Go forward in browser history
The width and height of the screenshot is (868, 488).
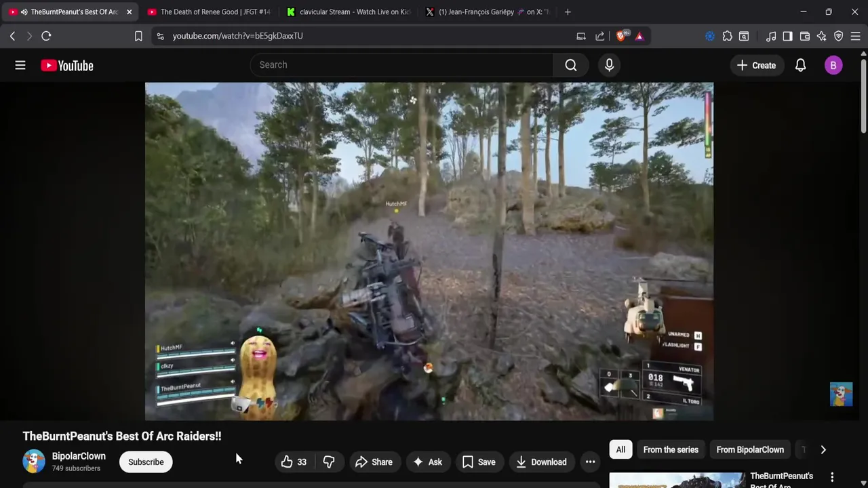[29, 36]
